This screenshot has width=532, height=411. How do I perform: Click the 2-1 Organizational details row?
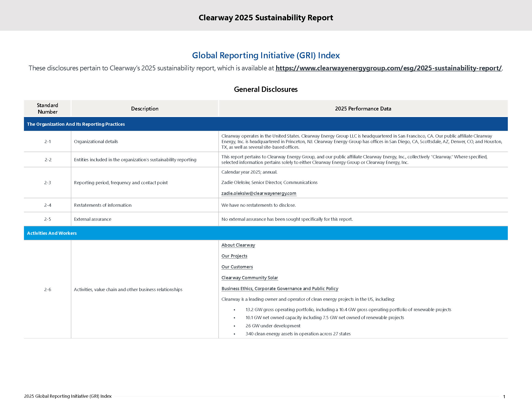[96, 142]
